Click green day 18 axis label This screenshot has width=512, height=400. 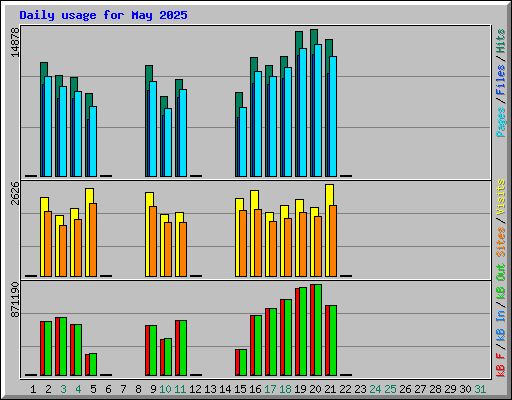click(285, 389)
